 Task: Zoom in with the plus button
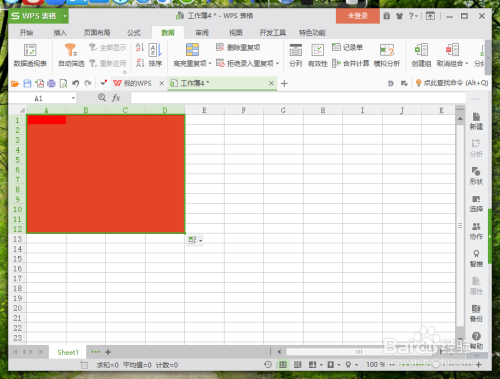tap(479, 365)
